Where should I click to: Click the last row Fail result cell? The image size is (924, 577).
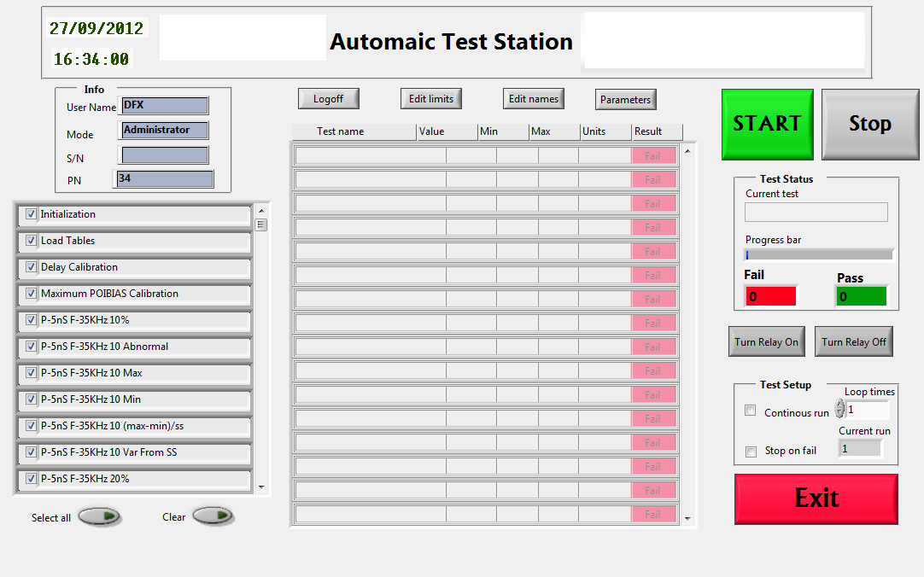click(653, 515)
